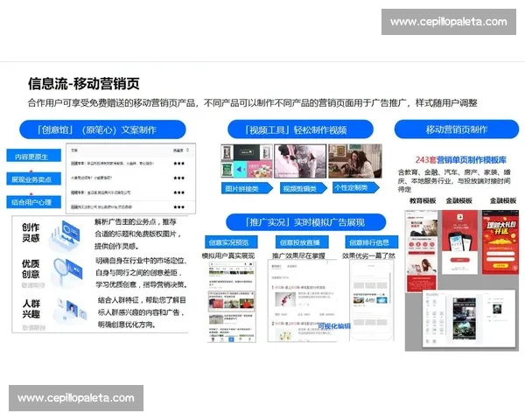This screenshot has width=525, height=420.
Task: Click the 个性定制类 arrow tag
Action: point(356,187)
